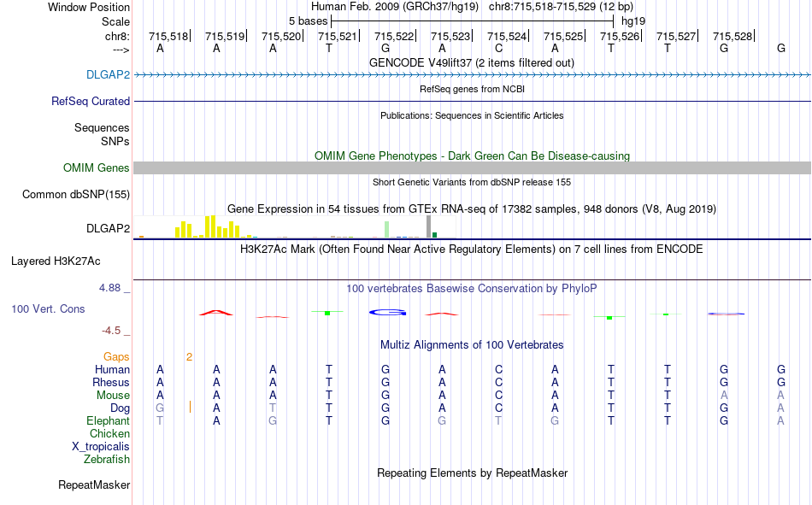812x505 pixels.
Task: Click Multiz Alignments of 100 Vertebrates title
Action: 472,345
